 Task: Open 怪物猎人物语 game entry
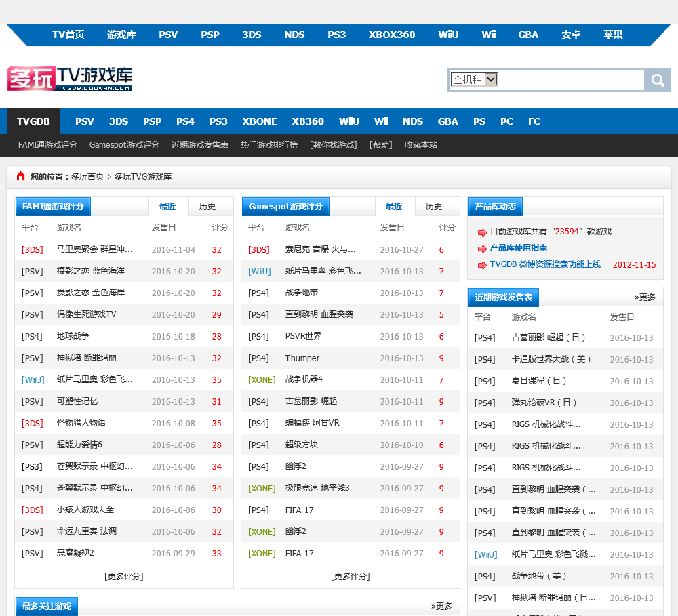point(81,423)
